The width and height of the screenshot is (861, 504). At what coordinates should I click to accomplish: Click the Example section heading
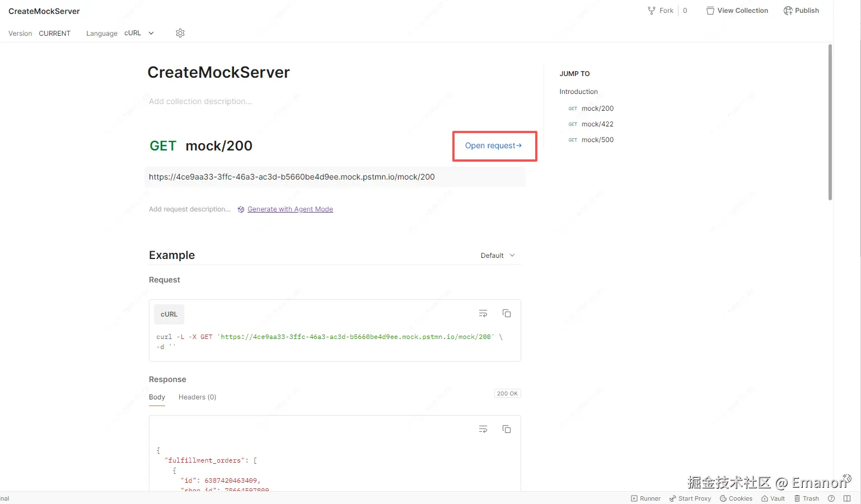coord(172,255)
